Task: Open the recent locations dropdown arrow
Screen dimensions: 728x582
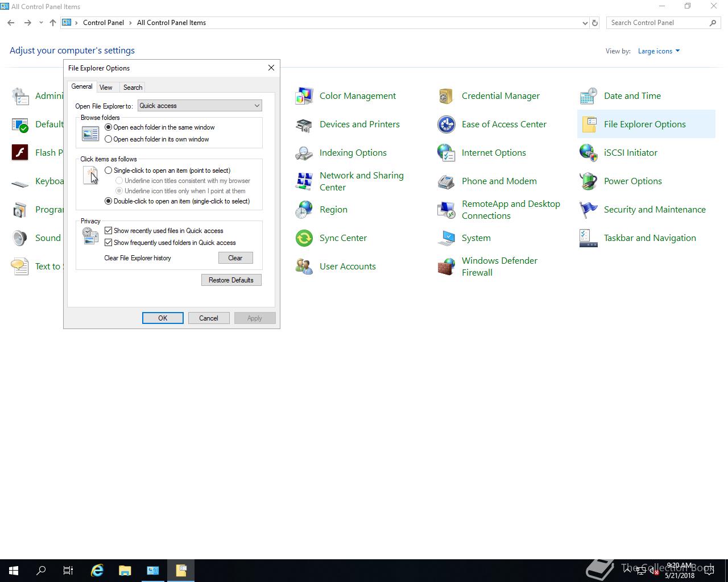Action: (41, 23)
